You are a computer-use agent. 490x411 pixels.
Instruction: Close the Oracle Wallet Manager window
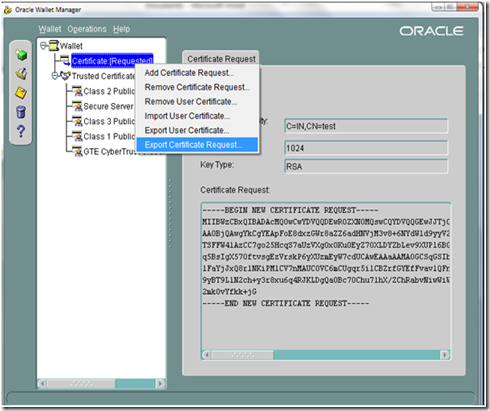467,7
